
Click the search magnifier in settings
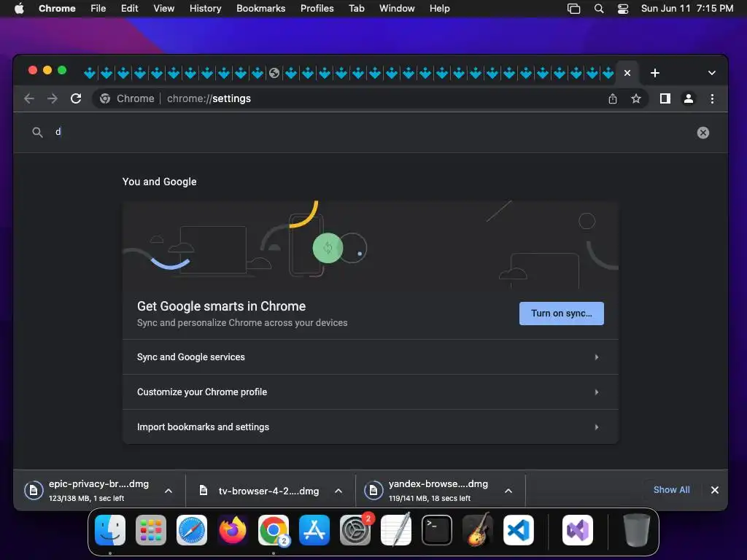click(x=37, y=133)
